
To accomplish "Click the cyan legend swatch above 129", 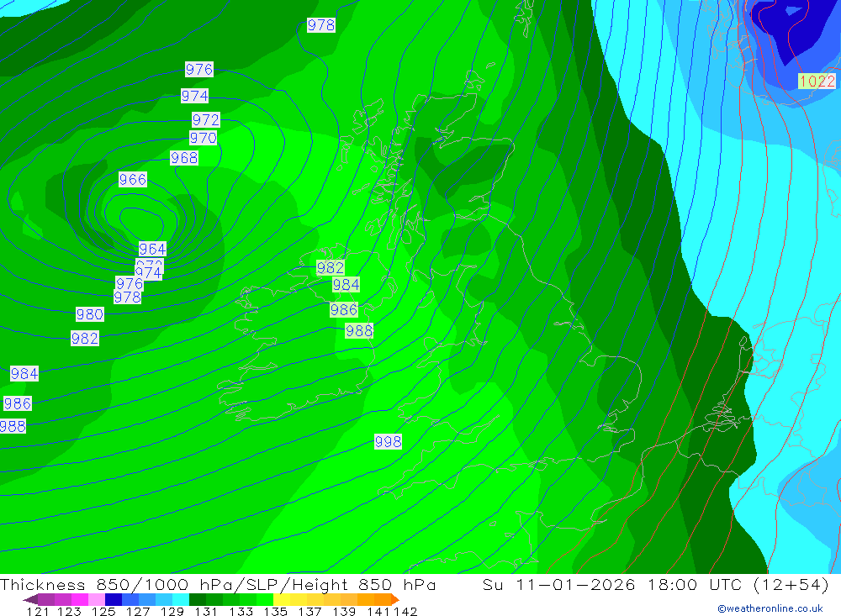I will pyautogui.click(x=181, y=599).
